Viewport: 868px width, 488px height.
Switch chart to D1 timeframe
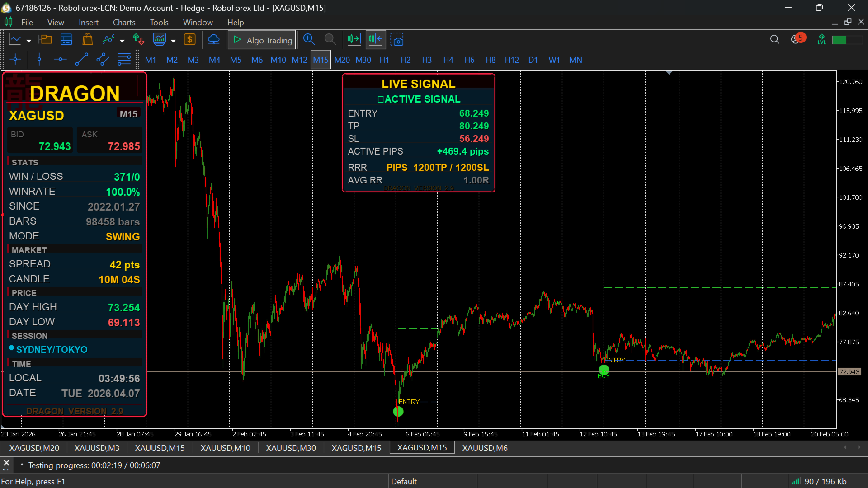[533, 60]
